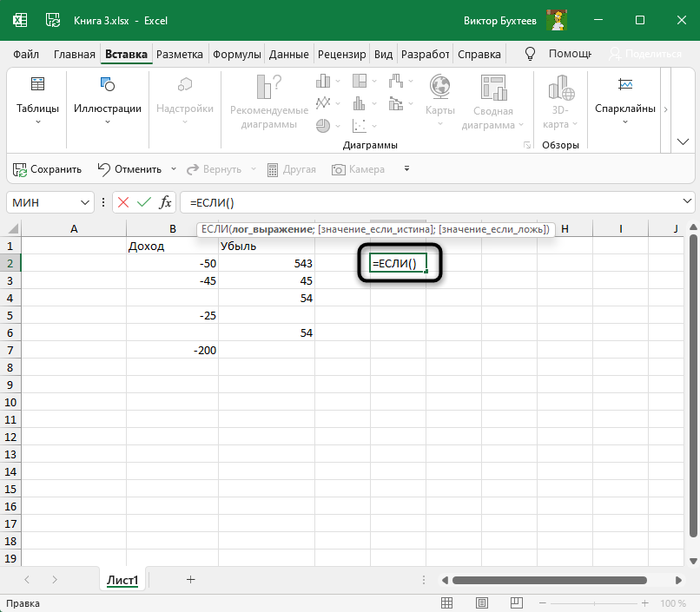The height and width of the screenshot is (612, 700).
Task: Confirm the formula with the checkmark icon
Action: point(144,202)
